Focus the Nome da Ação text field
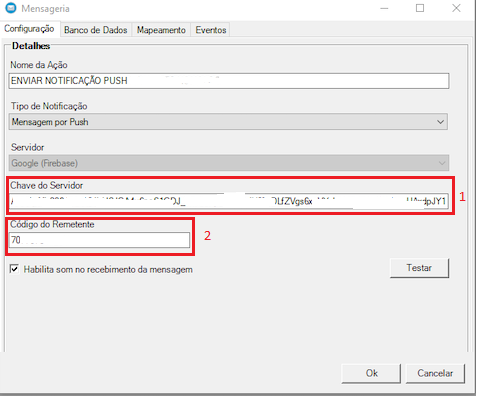The image size is (482, 400). click(229, 81)
